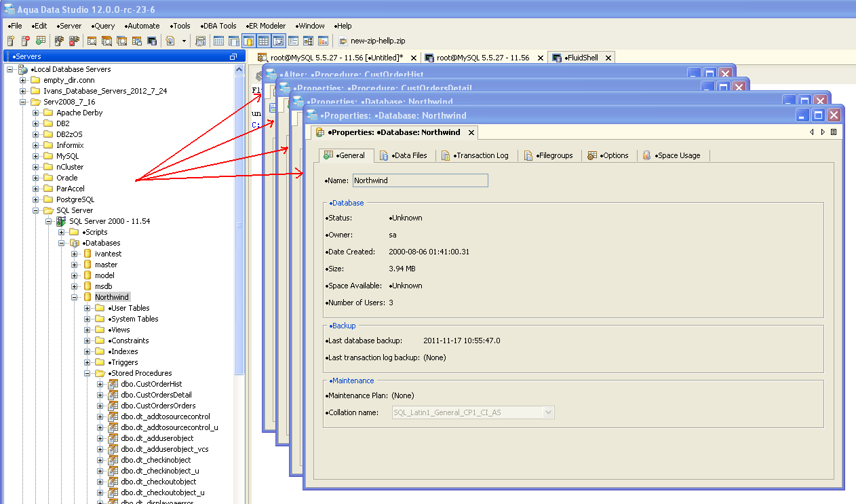Viewport: 856px width, 504px height.
Task: Open the ER Modeler menu
Action: [x=265, y=26]
